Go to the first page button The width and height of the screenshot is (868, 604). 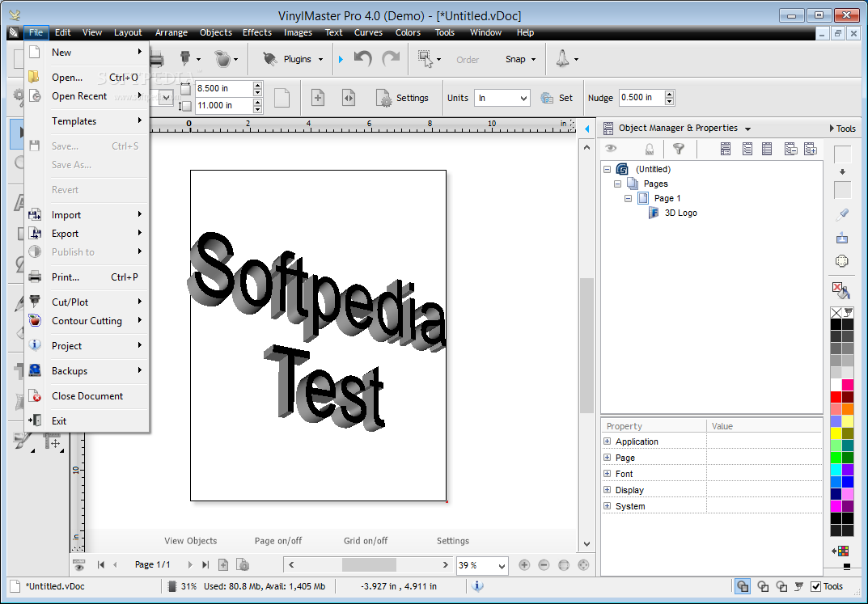(101, 564)
